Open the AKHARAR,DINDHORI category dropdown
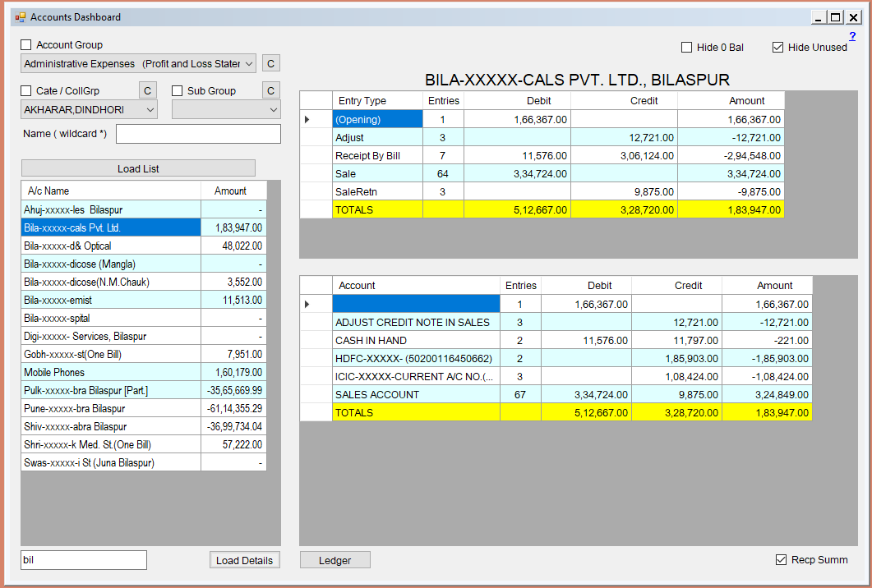Image resolution: width=872 pixels, height=588 pixels. [89, 109]
